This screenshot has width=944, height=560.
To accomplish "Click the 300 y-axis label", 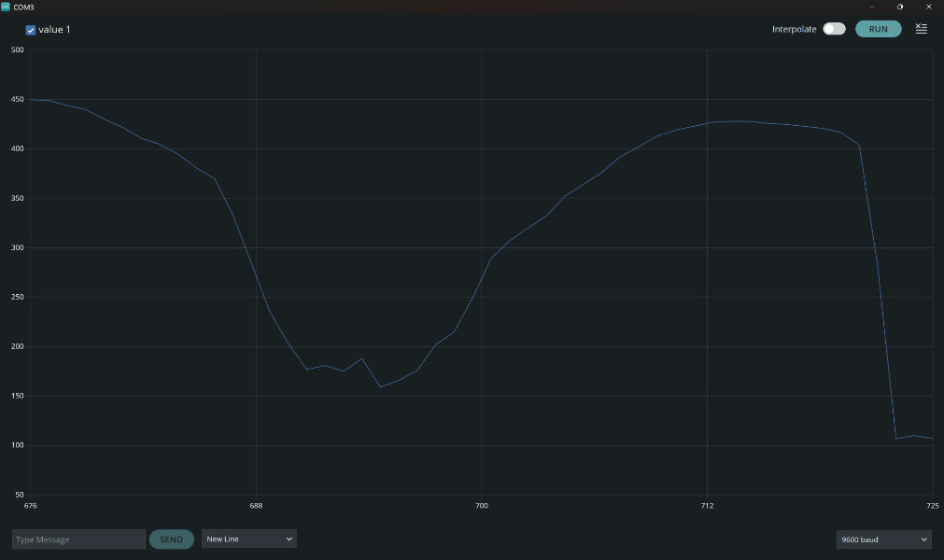I will click(x=18, y=247).
